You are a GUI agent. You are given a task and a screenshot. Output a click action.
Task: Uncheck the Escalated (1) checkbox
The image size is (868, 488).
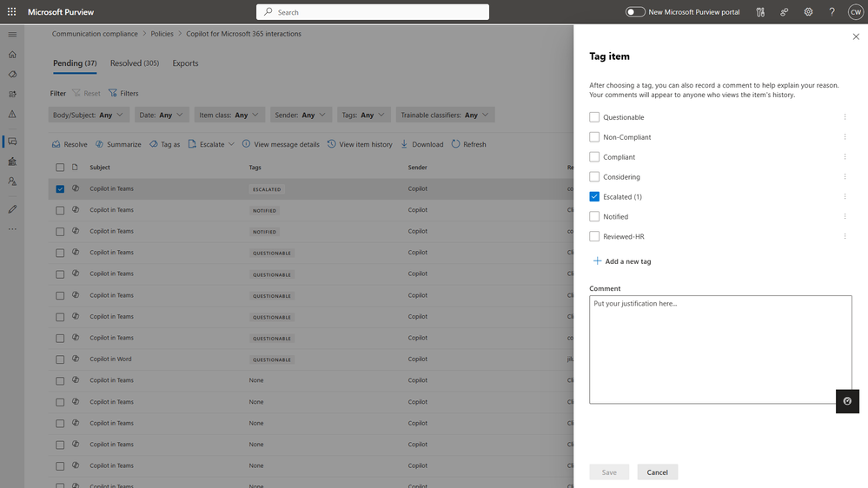point(594,196)
